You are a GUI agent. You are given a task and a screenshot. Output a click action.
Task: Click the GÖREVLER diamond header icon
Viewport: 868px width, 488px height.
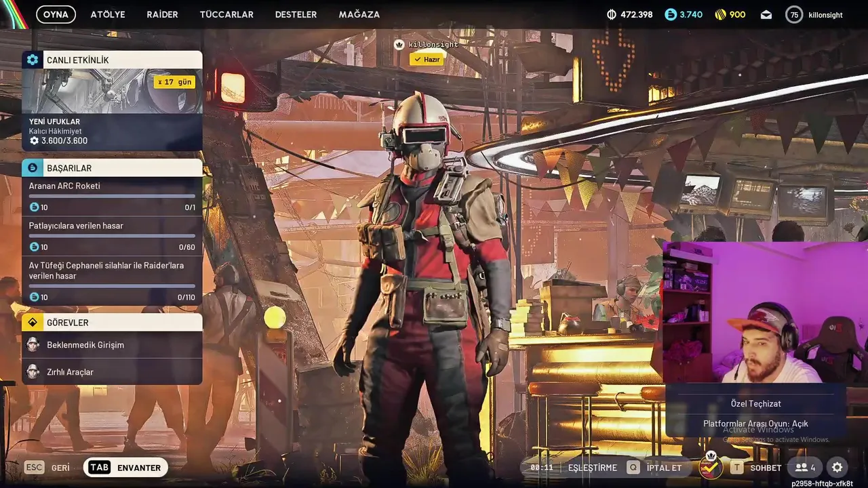tap(33, 322)
